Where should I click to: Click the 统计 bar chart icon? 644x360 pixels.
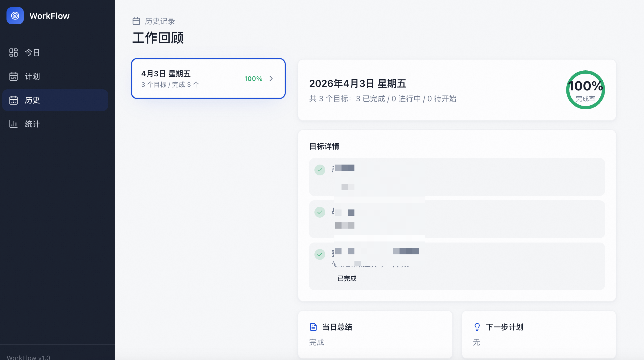pos(14,124)
